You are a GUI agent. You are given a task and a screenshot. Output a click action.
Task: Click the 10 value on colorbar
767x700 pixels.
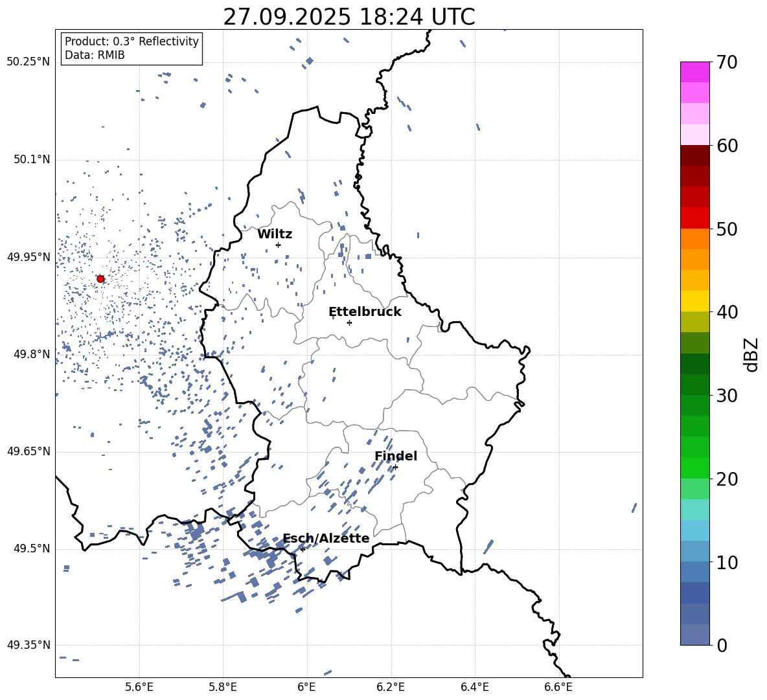point(726,562)
